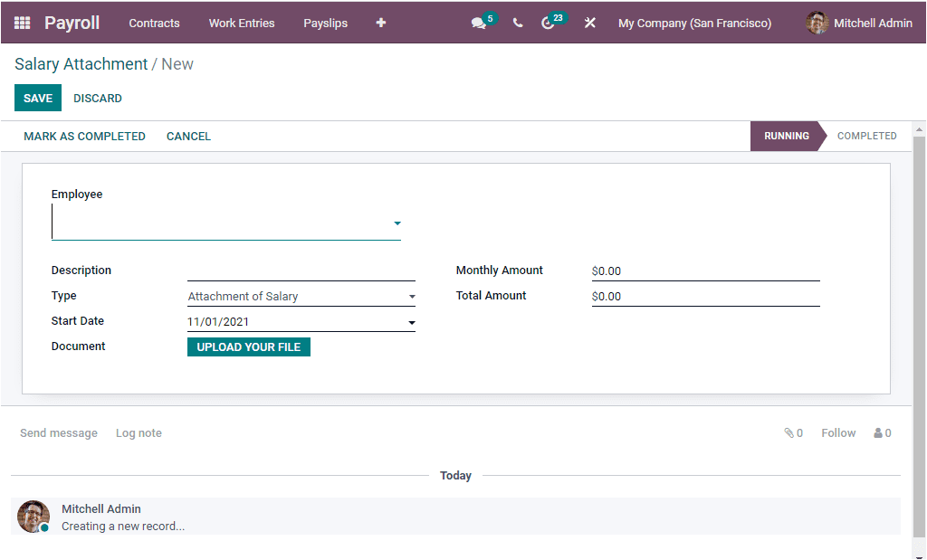The width and height of the screenshot is (927, 560).
Task: Expand the Employee selection dropdown
Action: [x=397, y=223]
